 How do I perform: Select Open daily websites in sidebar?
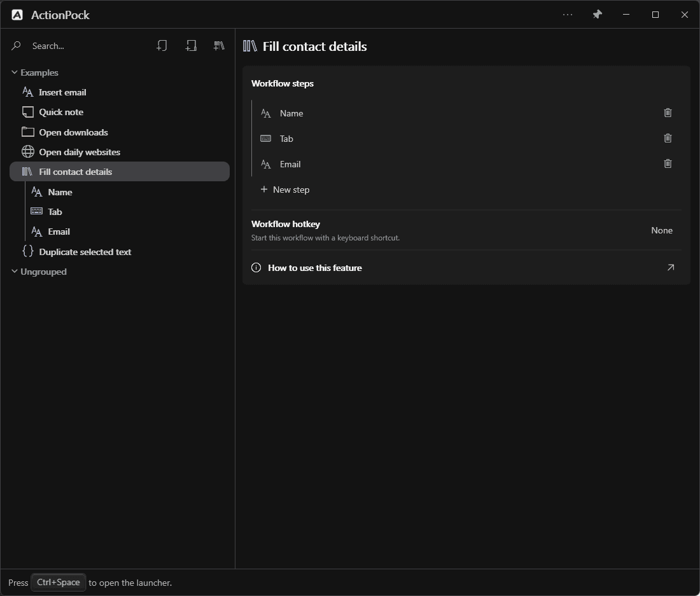pos(120,151)
